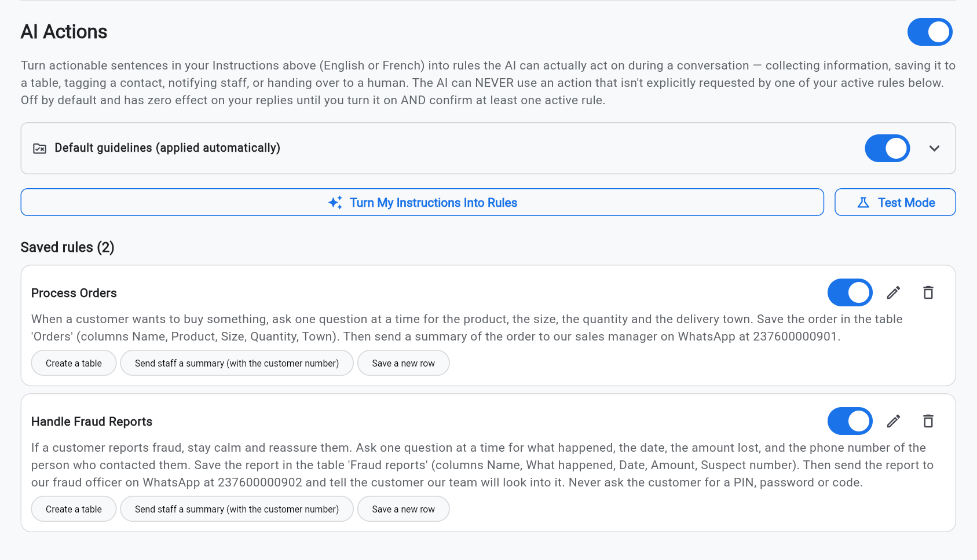Click the folder icon beside Default guidelines
The image size is (977, 560).
tap(39, 148)
